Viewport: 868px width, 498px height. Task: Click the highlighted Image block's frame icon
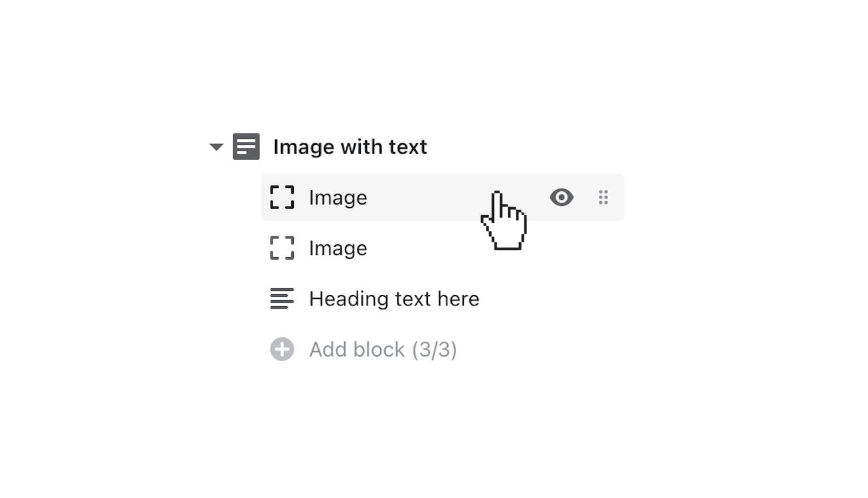[282, 197]
